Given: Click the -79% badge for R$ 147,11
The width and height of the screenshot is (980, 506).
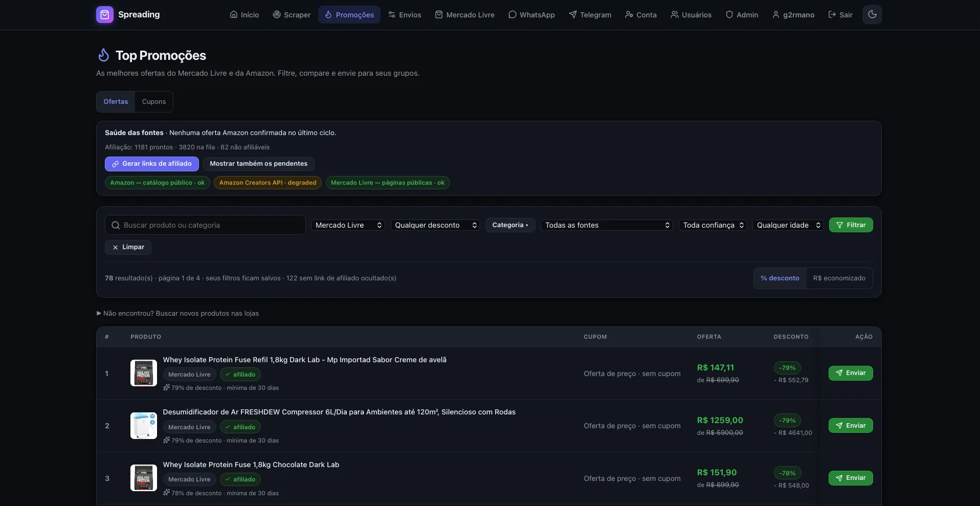Looking at the screenshot, I should 787,368.
